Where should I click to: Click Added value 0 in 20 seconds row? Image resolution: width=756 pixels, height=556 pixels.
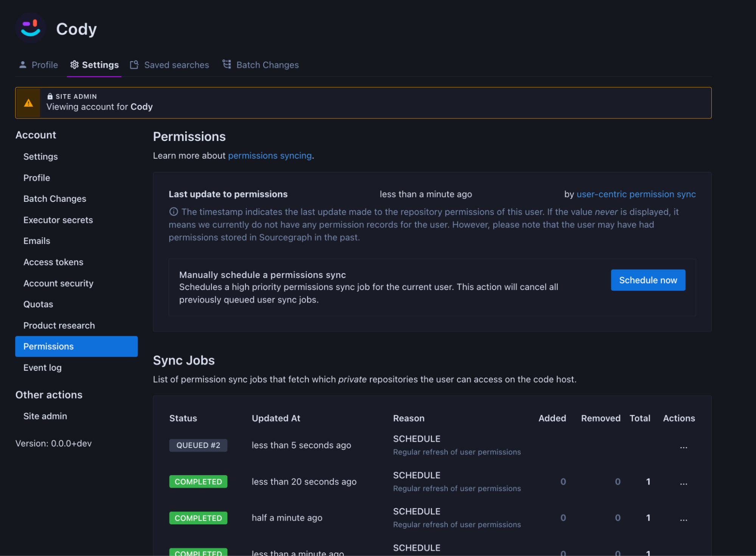(563, 482)
